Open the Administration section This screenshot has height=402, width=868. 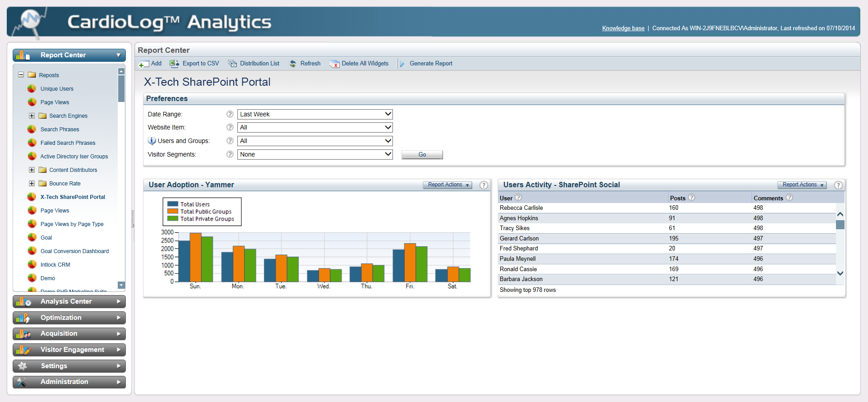[x=69, y=382]
